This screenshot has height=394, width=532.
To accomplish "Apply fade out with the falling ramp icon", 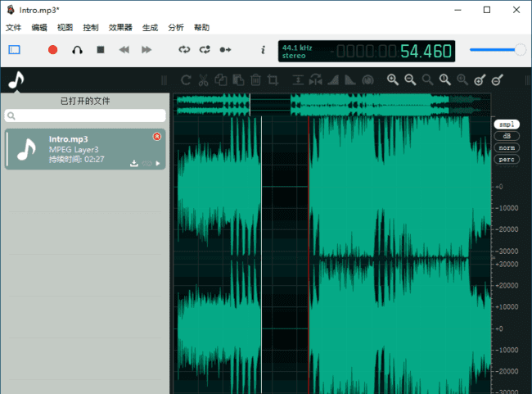I will click(350, 80).
